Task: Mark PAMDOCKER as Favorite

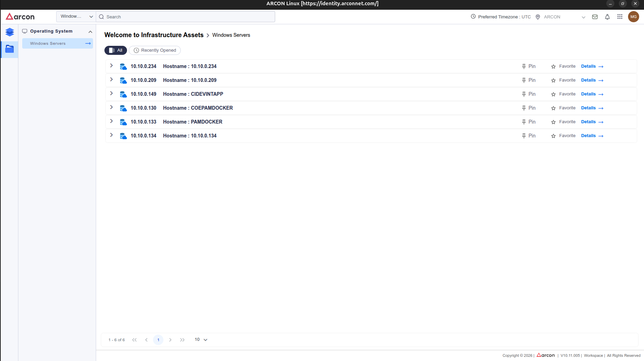Action: click(563, 122)
